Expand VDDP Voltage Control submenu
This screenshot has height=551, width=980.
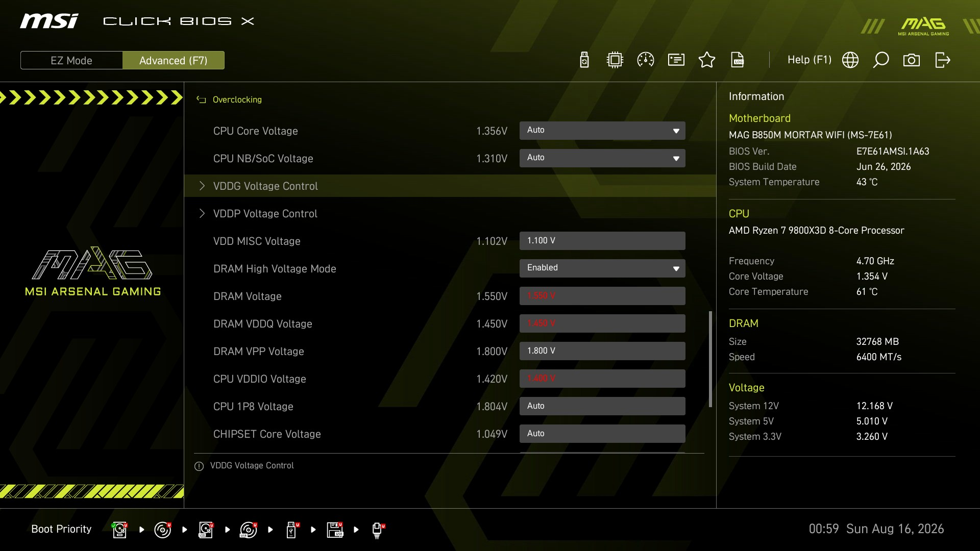tap(450, 213)
